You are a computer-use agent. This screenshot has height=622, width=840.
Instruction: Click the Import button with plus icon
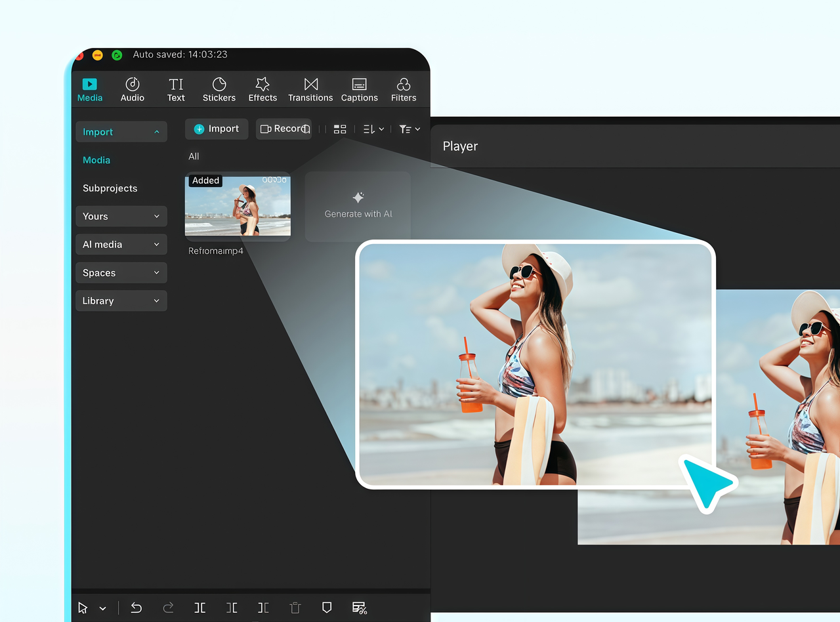pos(217,129)
